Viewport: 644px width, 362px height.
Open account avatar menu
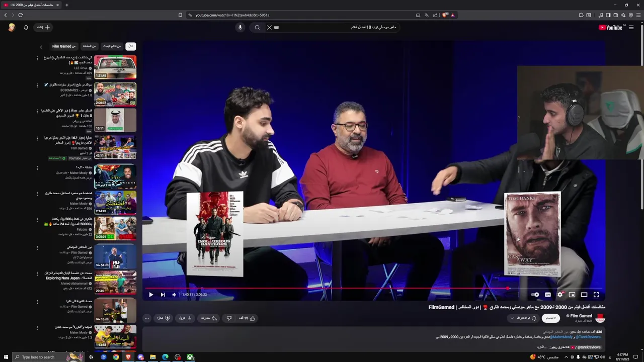[12, 27]
